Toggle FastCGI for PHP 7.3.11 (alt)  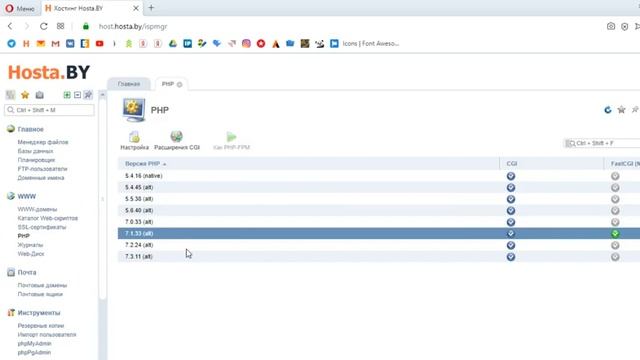[x=615, y=257]
